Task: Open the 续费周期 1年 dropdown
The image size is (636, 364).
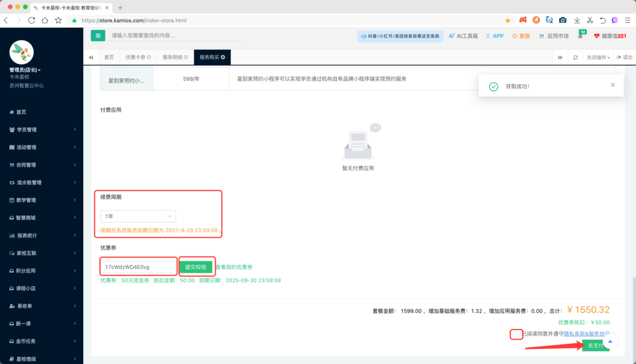Action: click(x=138, y=216)
